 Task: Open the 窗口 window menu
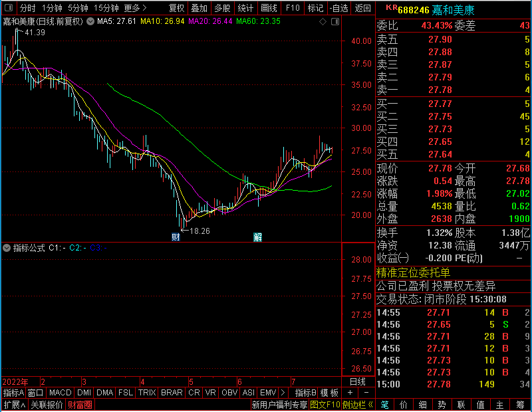pyautogui.click(x=36, y=393)
